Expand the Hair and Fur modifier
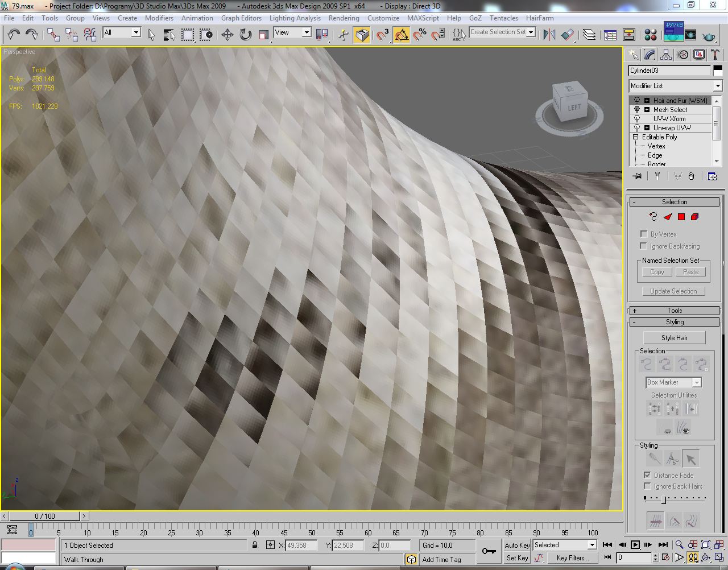Image resolution: width=728 pixels, height=570 pixels. 647,101
